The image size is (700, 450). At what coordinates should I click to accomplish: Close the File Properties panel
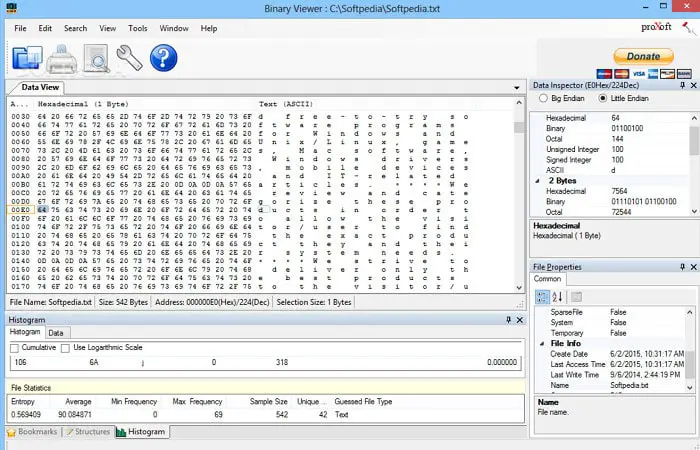(693, 267)
